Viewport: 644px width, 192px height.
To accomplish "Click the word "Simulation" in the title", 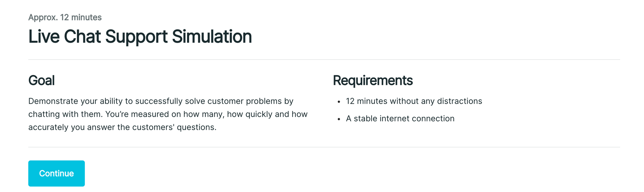I will (212, 37).
